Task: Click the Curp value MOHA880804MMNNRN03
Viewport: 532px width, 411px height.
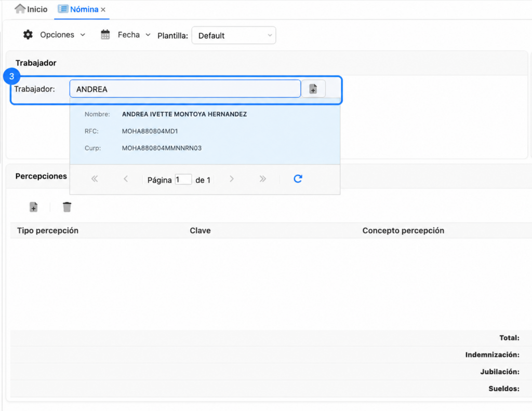Action: [x=162, y=148]
